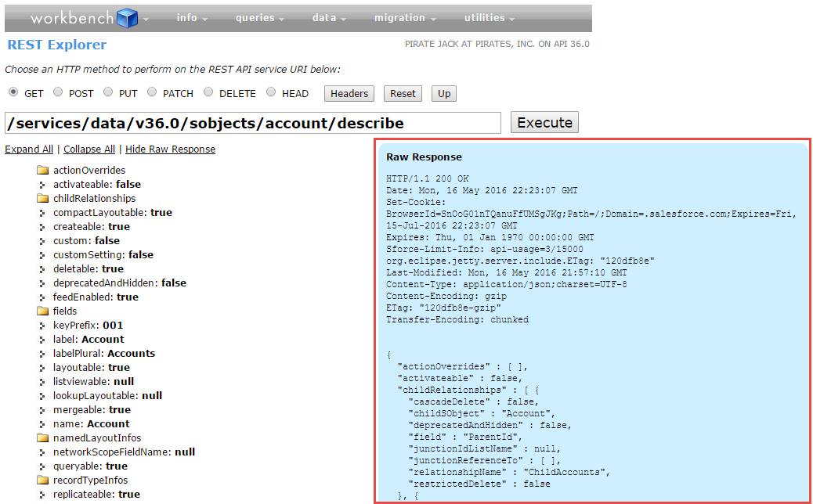
Task: Click the bullet icon beside networkScopeFieldName
Action: tap(42, 452)
